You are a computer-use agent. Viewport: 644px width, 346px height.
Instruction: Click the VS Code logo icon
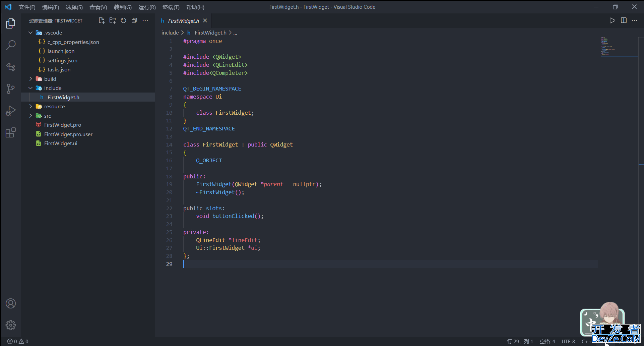coord(8,7)
